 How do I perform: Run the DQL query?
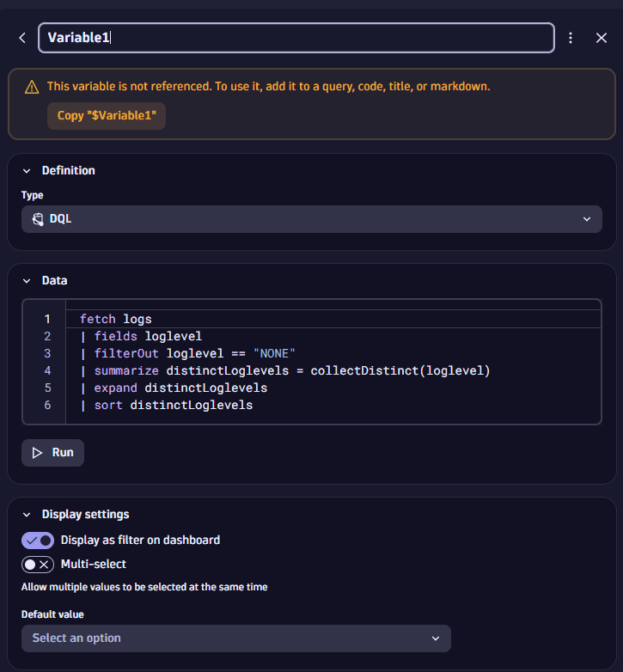[x=52, y=453]
